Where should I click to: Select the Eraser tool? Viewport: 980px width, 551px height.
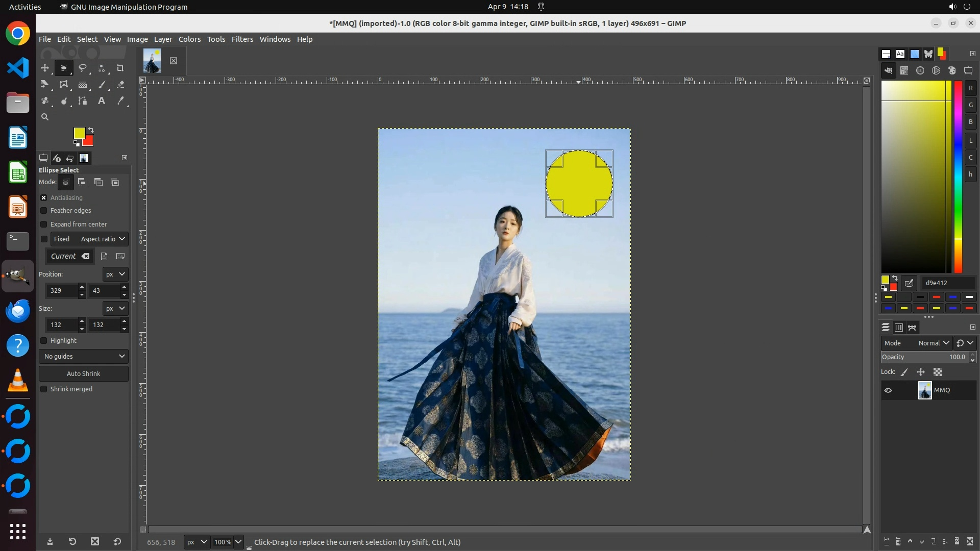coord(121,85)
